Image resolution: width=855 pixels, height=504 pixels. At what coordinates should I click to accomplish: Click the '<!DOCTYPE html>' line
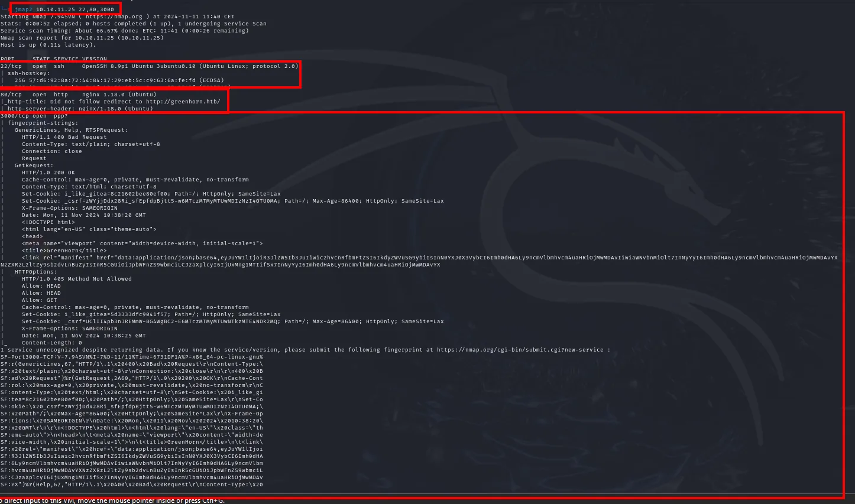[48, 222]
